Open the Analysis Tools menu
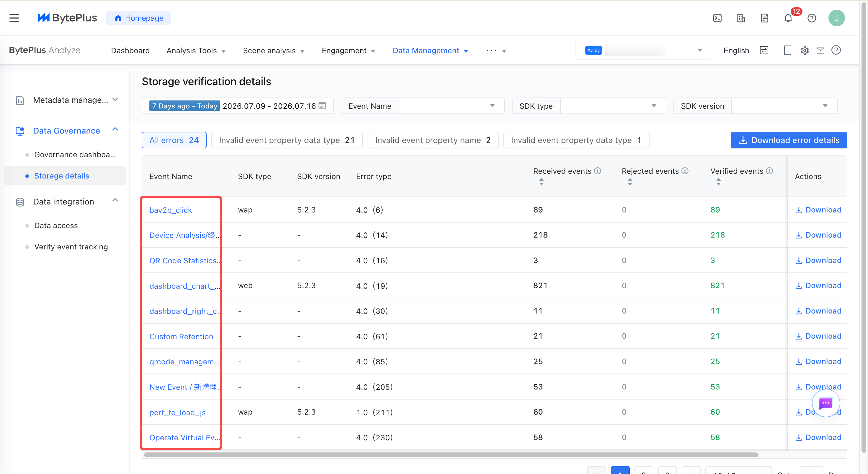868x474 pixels. [x=196, y=51]
